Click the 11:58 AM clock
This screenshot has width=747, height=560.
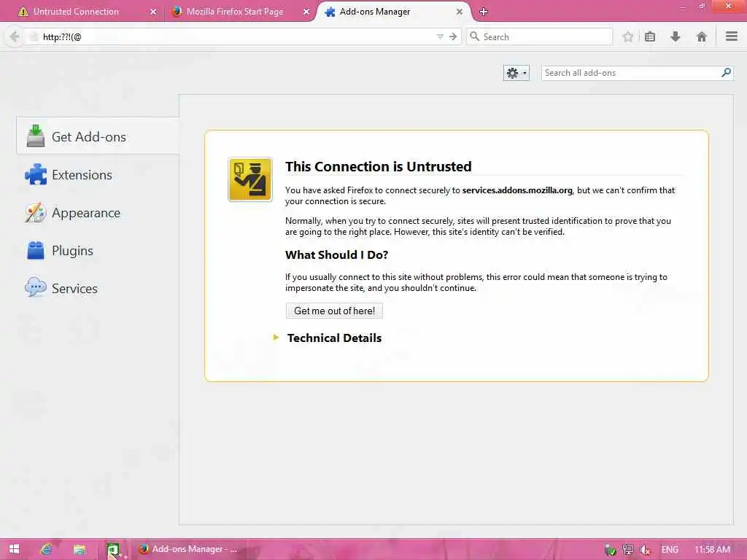coord(712,550)
